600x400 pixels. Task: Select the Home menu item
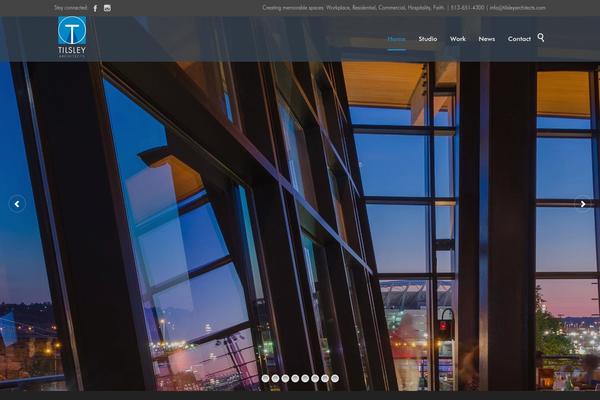[x=396, y=39]
